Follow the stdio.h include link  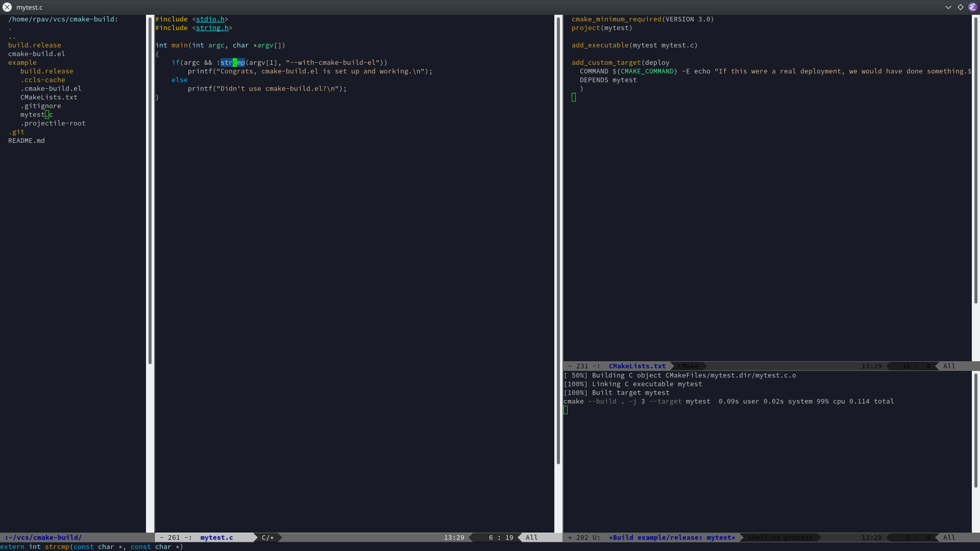point(210,19)
